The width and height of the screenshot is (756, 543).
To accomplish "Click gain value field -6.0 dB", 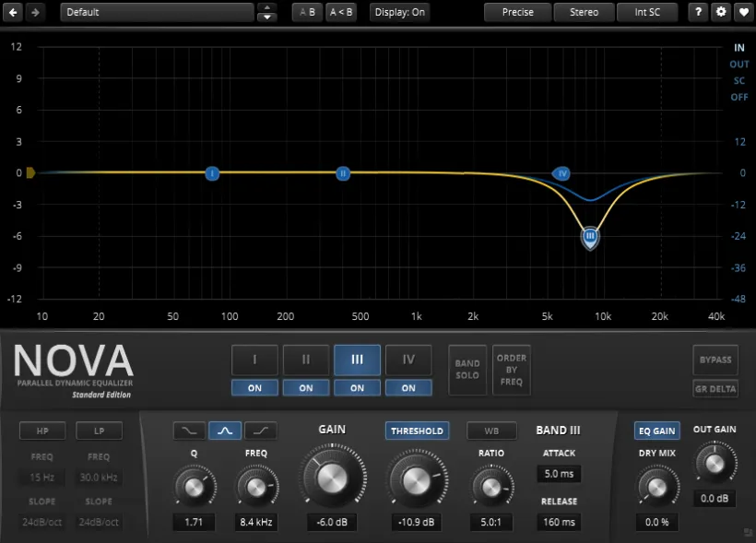I will click(332, 522).
